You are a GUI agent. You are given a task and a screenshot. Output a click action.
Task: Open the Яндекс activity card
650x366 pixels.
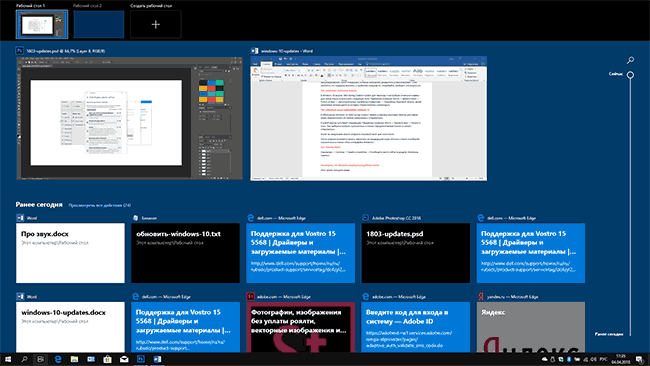531,327
